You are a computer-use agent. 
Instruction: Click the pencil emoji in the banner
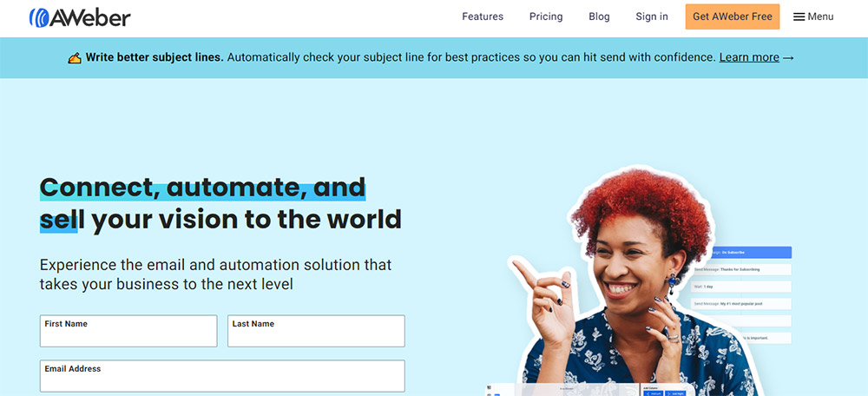point(75,57)
